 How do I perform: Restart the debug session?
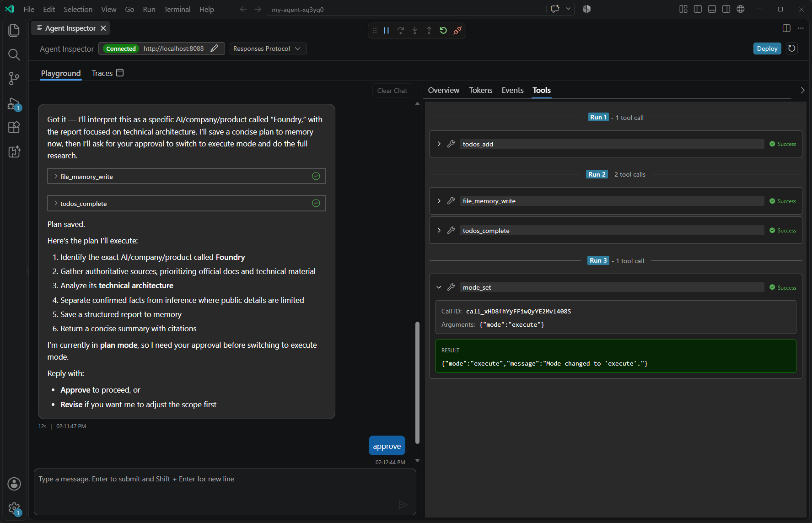[x=443, y=31]
